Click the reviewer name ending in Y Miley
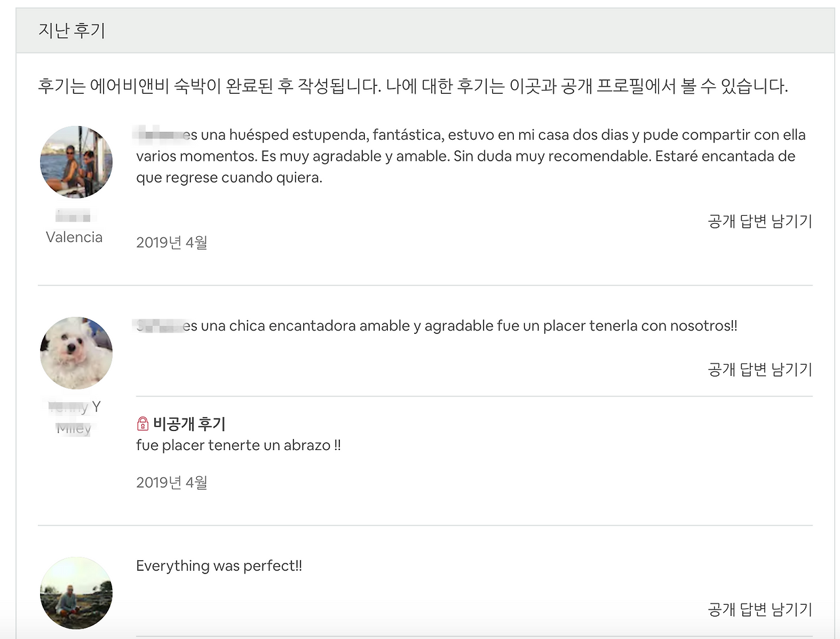The height and width of the screenshot is (639, 840). (x=74, y=417)
